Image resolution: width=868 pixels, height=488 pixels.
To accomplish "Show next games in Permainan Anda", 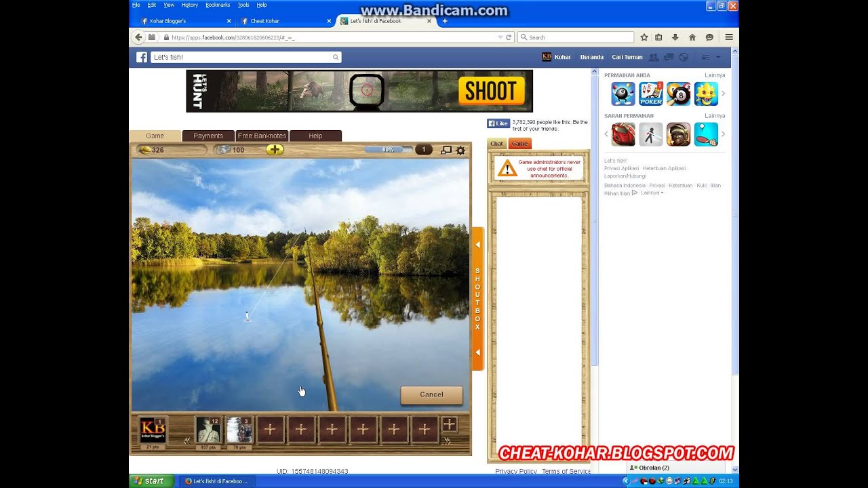I will coord(723,94).
